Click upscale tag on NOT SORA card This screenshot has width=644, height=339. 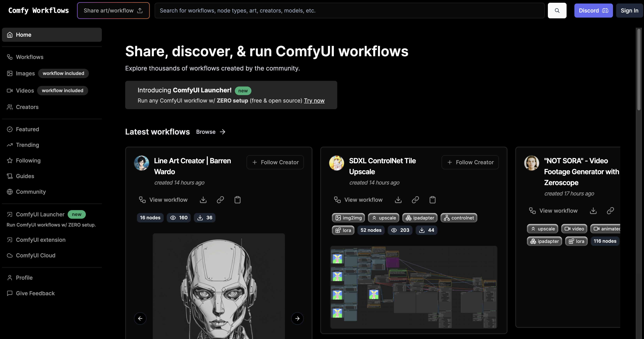pos(542,229)
